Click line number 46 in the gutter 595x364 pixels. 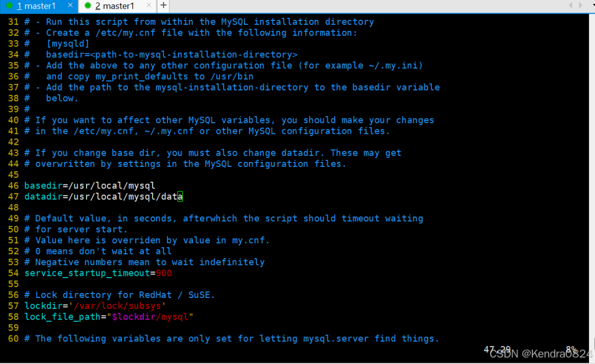pyautogui.click(x=13, y=186)
